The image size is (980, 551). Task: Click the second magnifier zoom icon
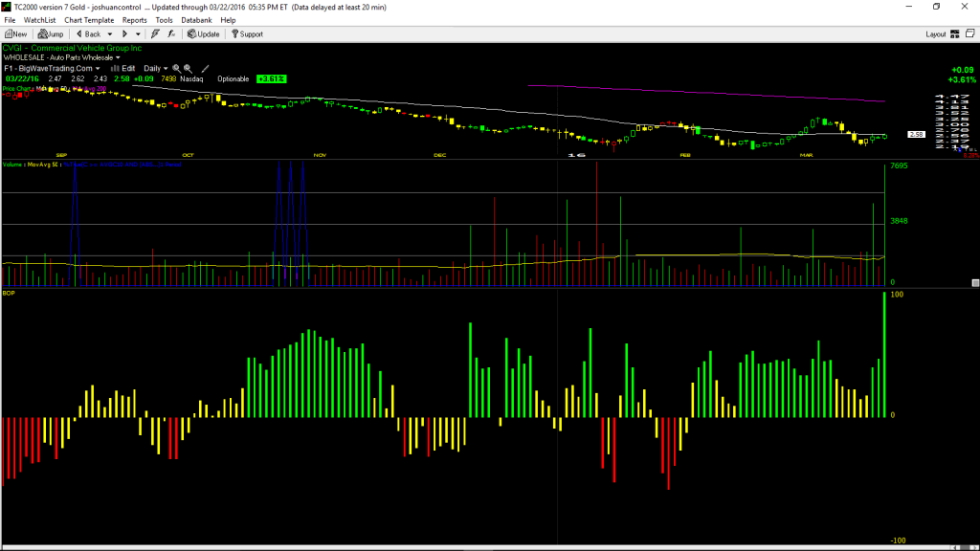[188, 69]
